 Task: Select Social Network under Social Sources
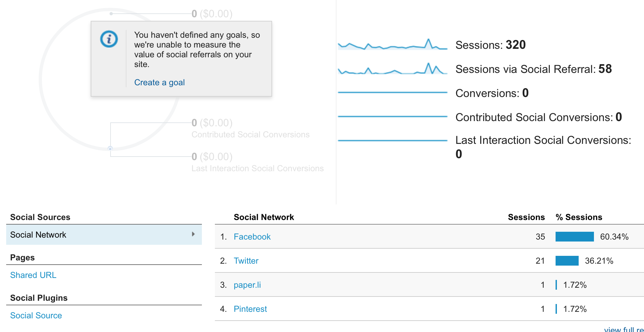(104, 235)
